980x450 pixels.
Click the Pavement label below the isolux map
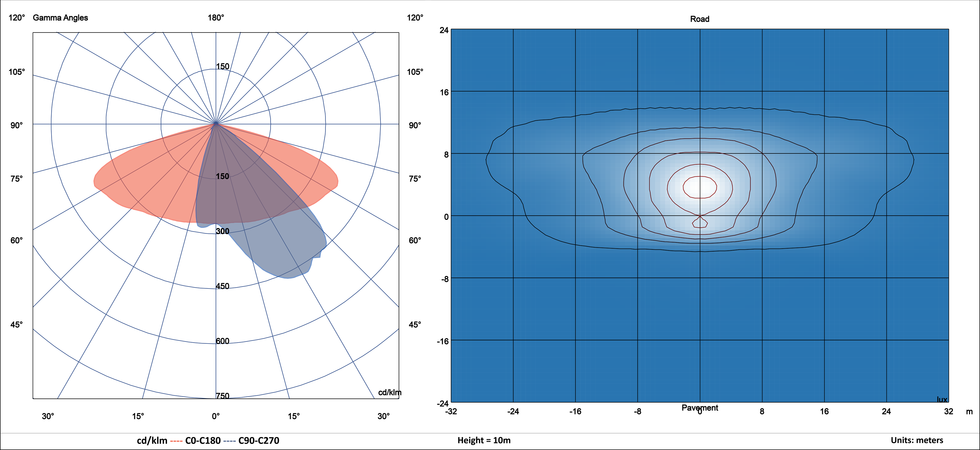point(699,407)
